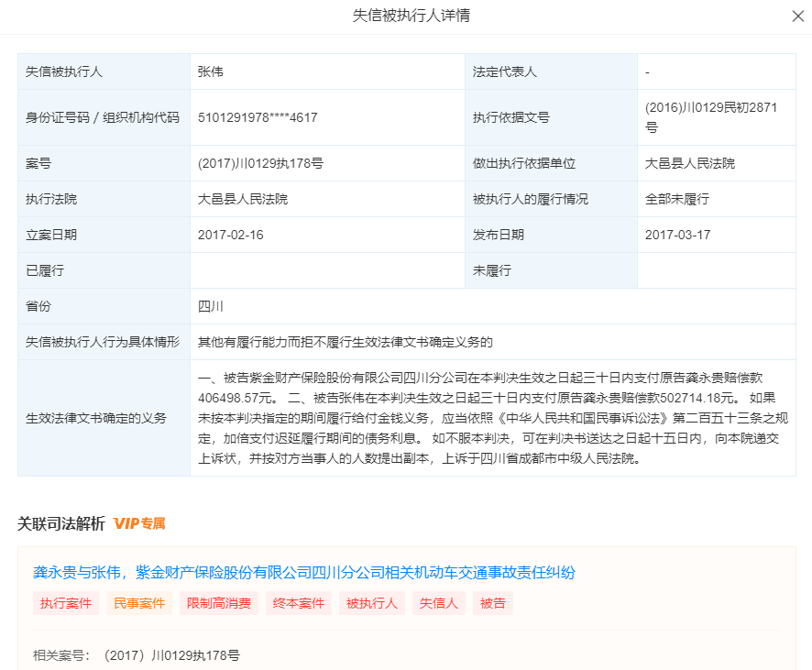
Task: Click the 省份 label cell
Action: pyautogui.click(x=104, y=306)
